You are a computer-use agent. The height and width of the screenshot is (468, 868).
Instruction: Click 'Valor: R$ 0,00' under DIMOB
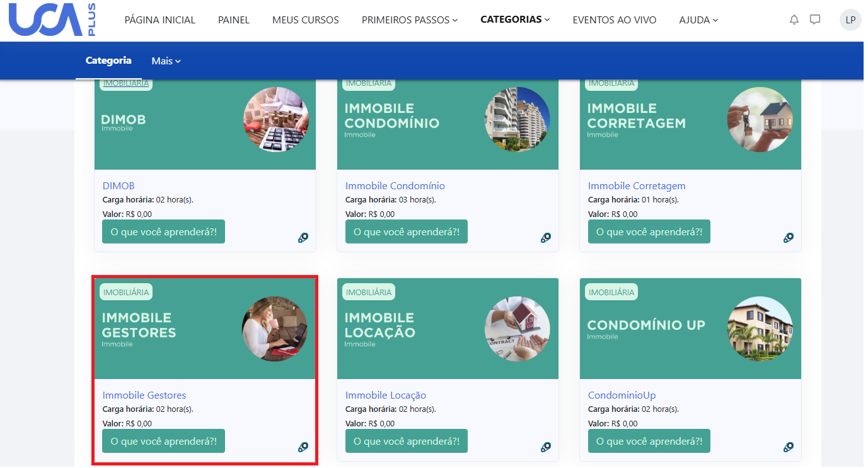coord(127,214)
